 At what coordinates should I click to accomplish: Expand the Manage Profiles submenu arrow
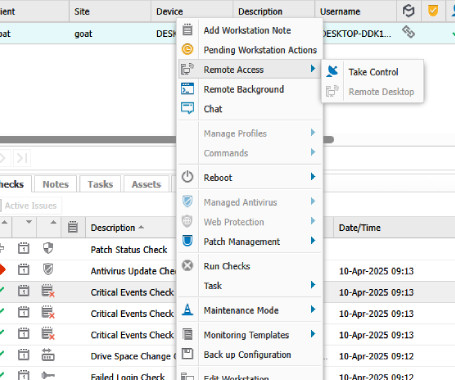(313, 133)
